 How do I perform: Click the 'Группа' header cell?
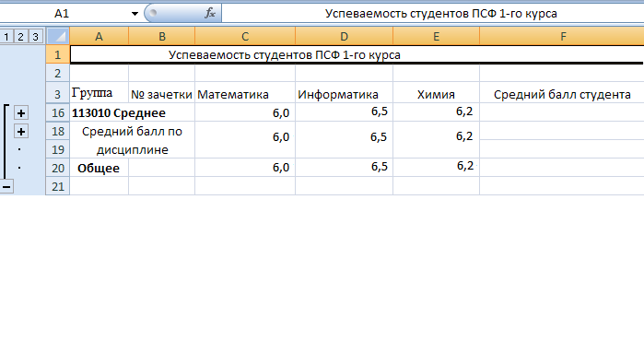(99, 93)
